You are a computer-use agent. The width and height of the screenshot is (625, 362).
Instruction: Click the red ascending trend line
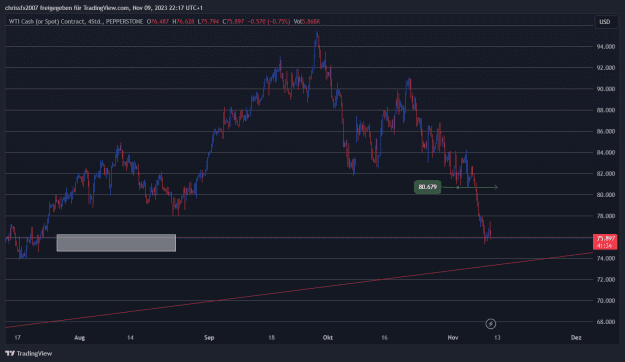pos(299,290)
